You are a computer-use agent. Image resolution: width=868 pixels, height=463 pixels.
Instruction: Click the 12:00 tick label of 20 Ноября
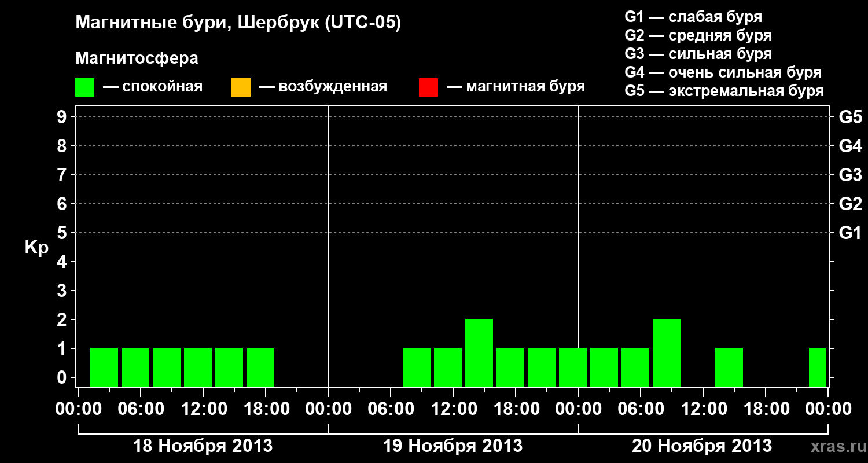[x=703, y=409]
